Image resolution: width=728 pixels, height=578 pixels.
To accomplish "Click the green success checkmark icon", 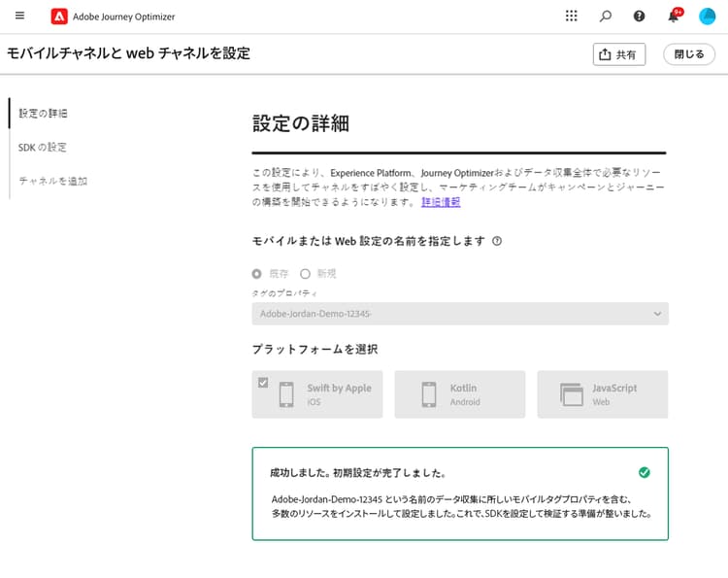I will click(x=645, y=472).
